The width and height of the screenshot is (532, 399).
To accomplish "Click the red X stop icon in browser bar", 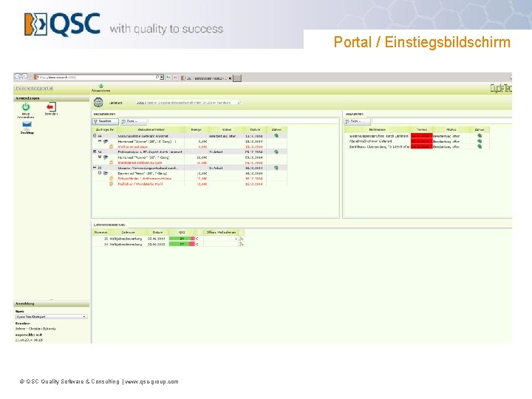I will click(x=175, y=78).
